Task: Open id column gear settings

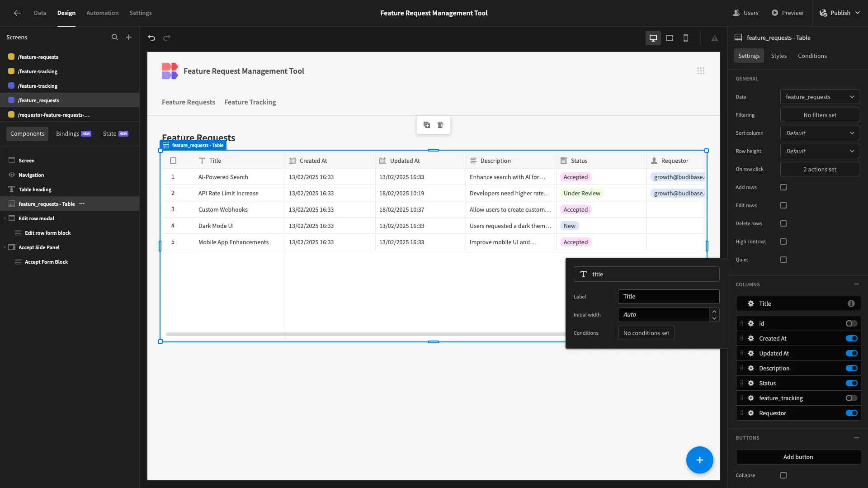Action: pos(751,323)
